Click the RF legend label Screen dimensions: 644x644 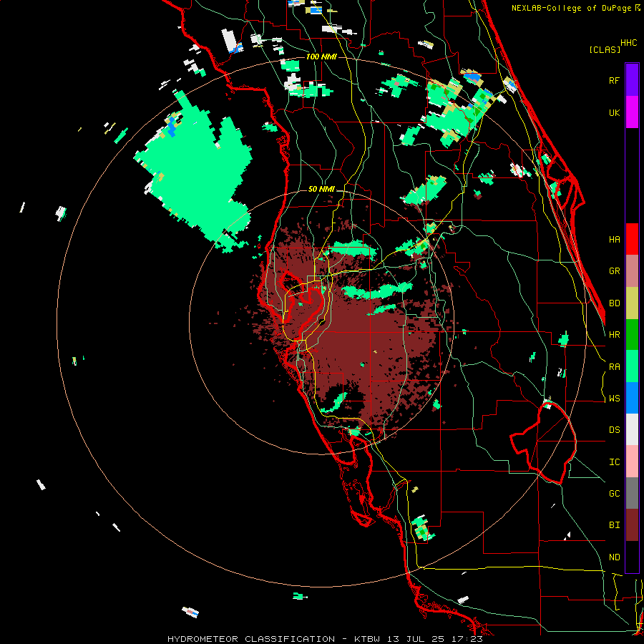pos(614,80)
